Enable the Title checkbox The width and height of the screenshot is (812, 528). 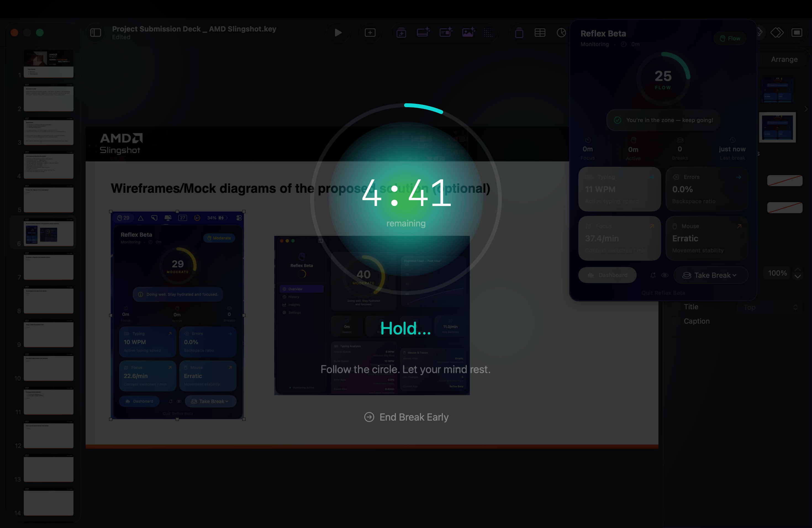pos(676,307)
